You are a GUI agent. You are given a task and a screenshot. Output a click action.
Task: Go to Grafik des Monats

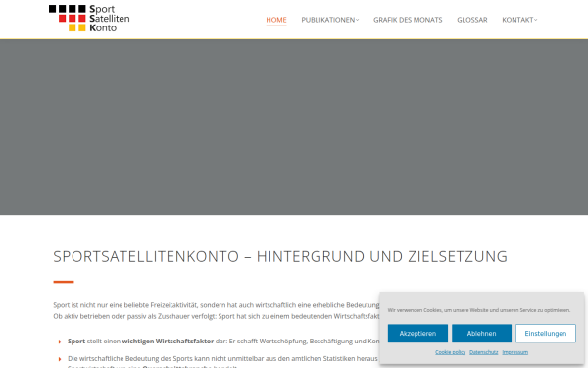[408, 20]
